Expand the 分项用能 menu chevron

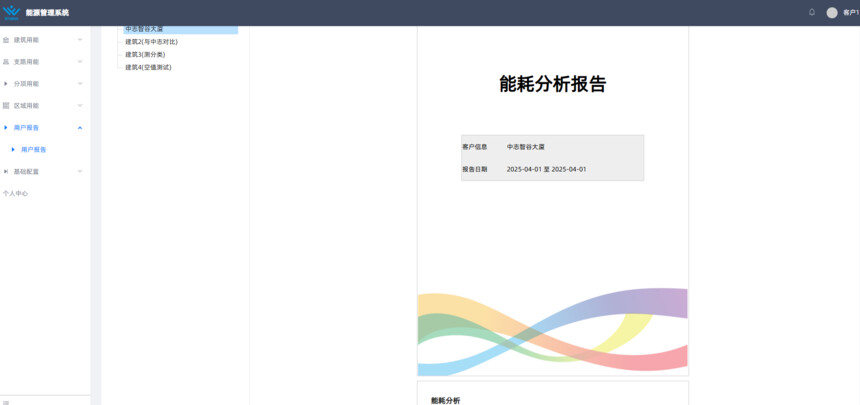tap(80, 84)
